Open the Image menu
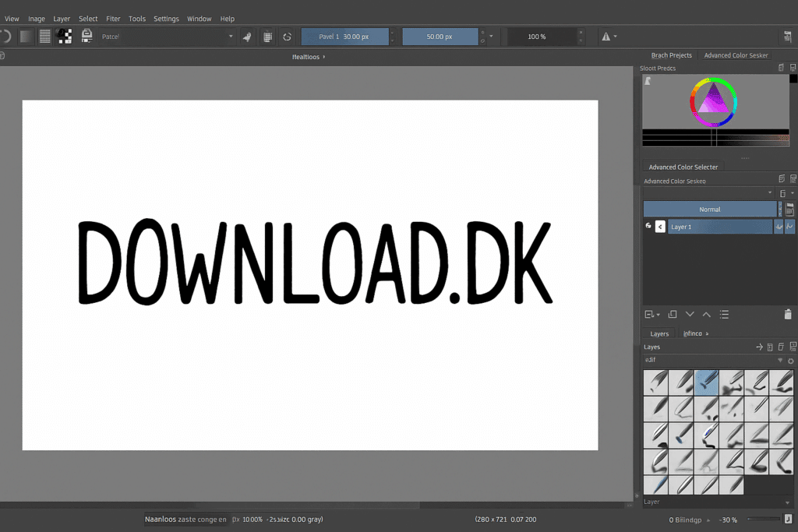 coord(36,18)
